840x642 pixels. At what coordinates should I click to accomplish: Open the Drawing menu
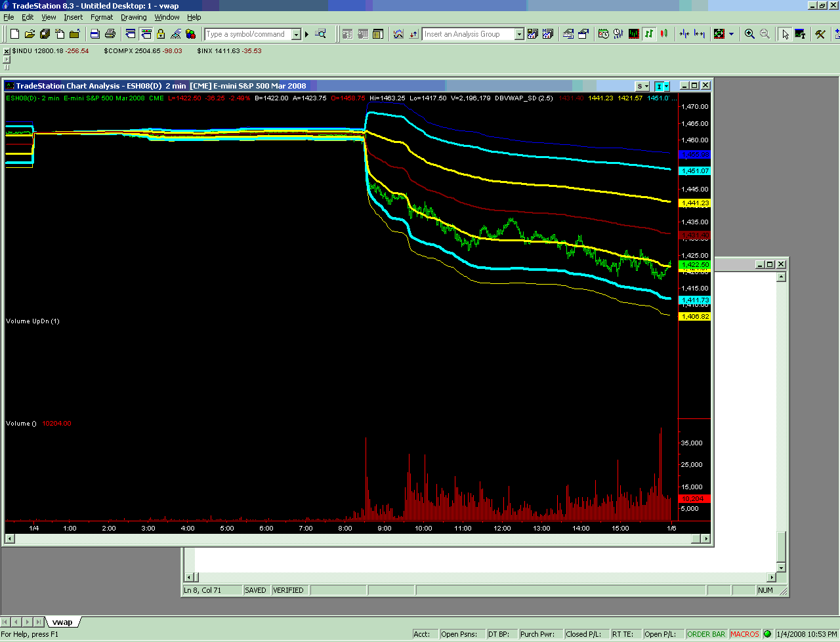134,17
